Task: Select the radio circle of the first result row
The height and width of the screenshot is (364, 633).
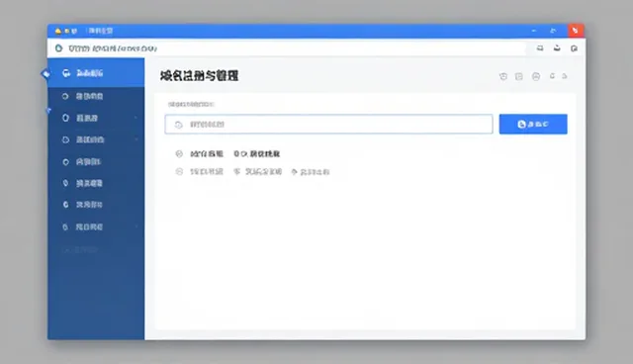Action: click(x=179, y=153)
